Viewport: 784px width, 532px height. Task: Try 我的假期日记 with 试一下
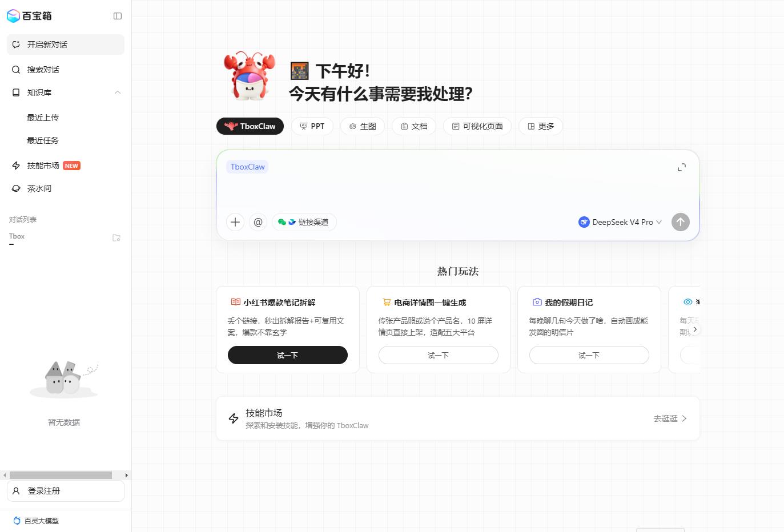pos(589,355)
